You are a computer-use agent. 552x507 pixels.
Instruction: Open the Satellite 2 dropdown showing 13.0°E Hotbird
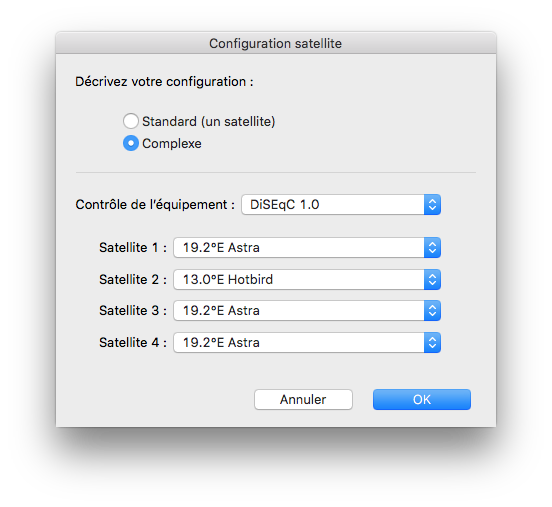coord(307,280)
